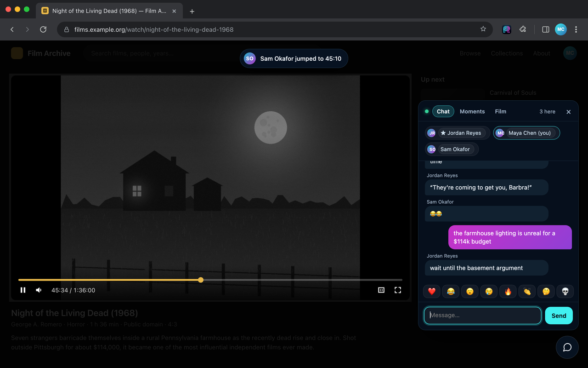Image resolution: width=588 pixels, height=368 pixels.
Task: Click the purple farmhouse lighting message
Action: [510, 237]
